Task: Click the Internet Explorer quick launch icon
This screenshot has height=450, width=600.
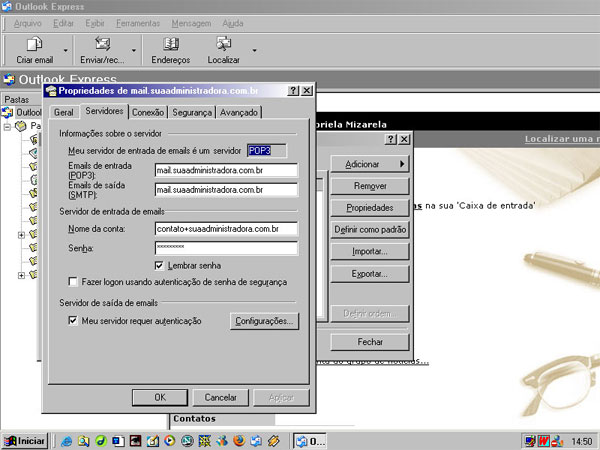Action: click(66, 441)
